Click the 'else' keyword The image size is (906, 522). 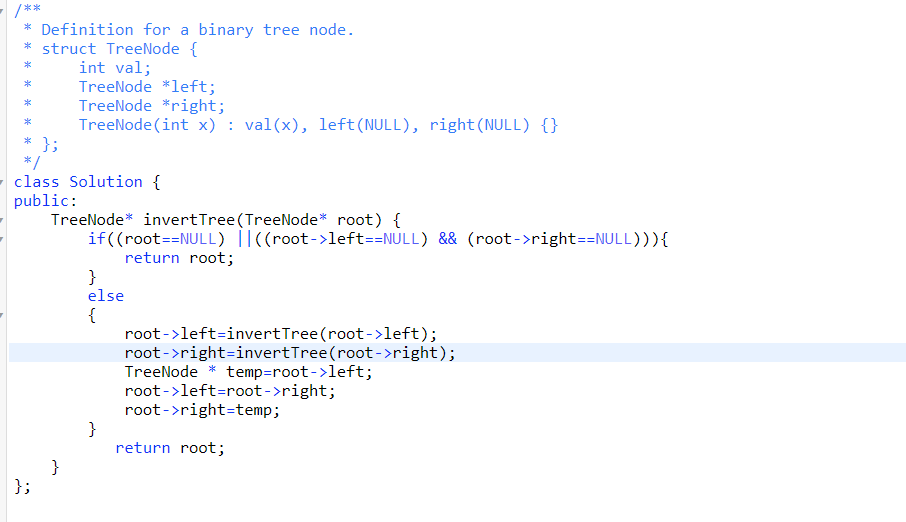click(106, 296)
